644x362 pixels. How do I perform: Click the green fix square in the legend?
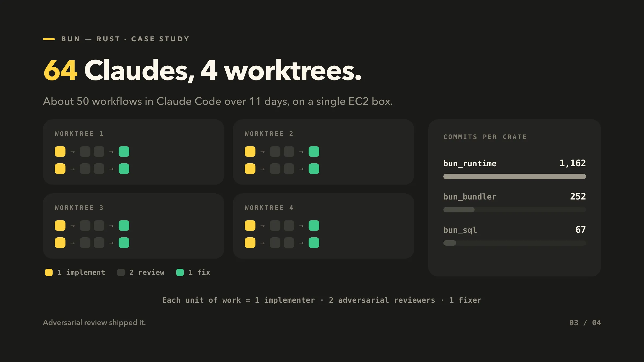[180, 272]
